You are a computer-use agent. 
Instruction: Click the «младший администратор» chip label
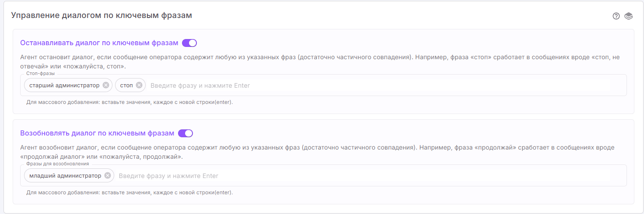coord(65,176)
